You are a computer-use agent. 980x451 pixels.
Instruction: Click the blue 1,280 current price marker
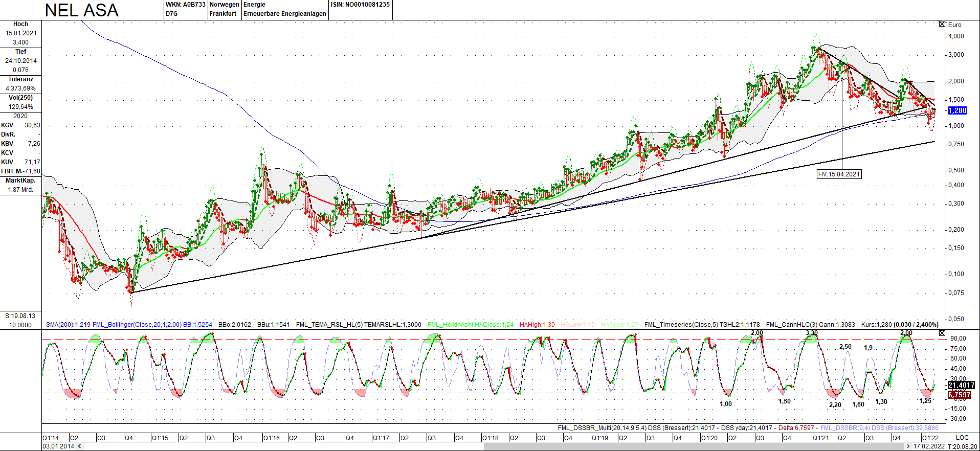pos(957,110)
